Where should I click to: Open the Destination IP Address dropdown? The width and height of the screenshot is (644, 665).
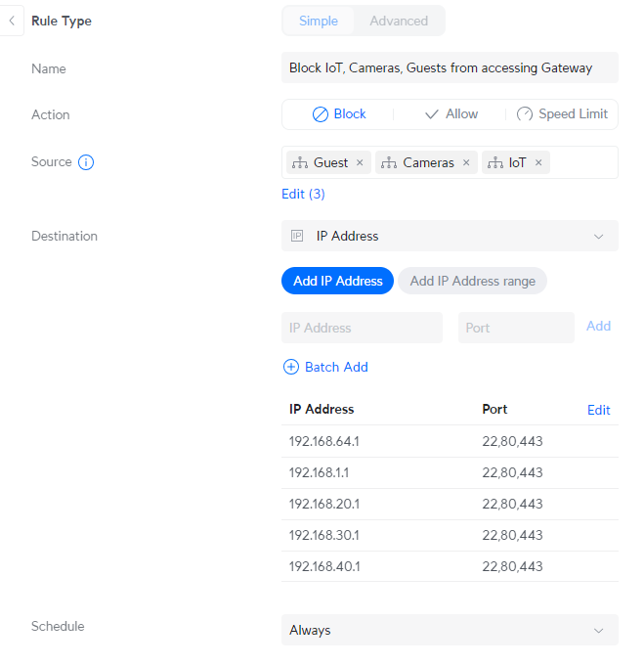tap(450, 236)
